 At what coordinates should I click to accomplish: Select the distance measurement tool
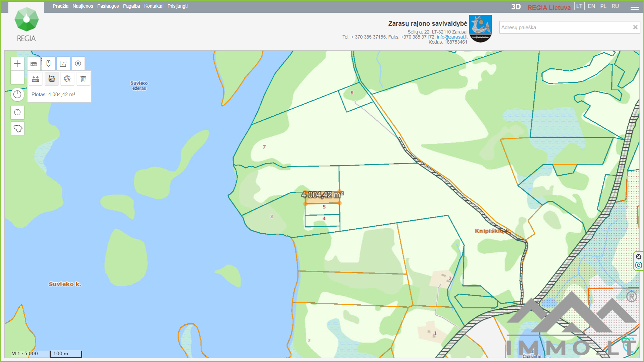[x=36, y=79]
